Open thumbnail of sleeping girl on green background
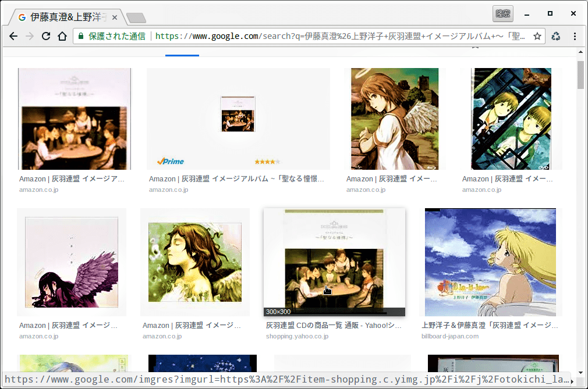The image size is (588, 389). [195, 262]
